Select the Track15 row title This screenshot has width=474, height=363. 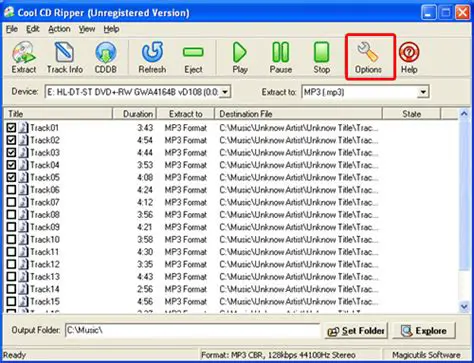45,301
